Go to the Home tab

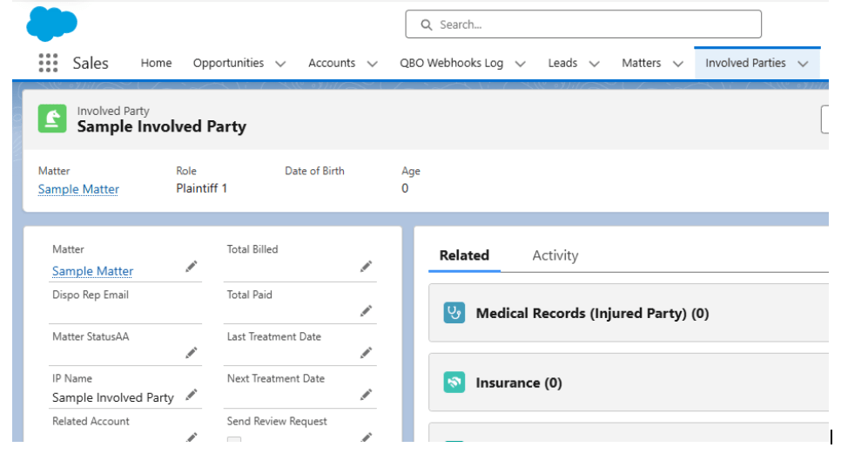click(x=156, y=63)
